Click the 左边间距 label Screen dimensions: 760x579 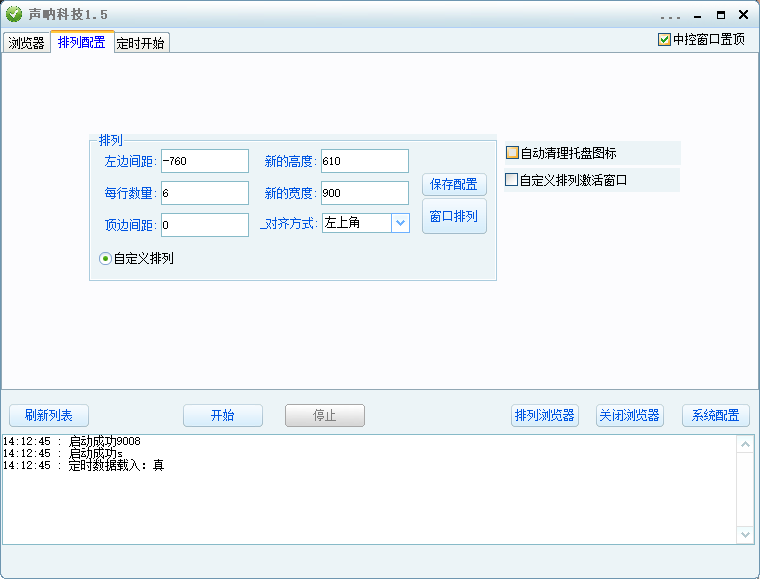click(130, 161)
